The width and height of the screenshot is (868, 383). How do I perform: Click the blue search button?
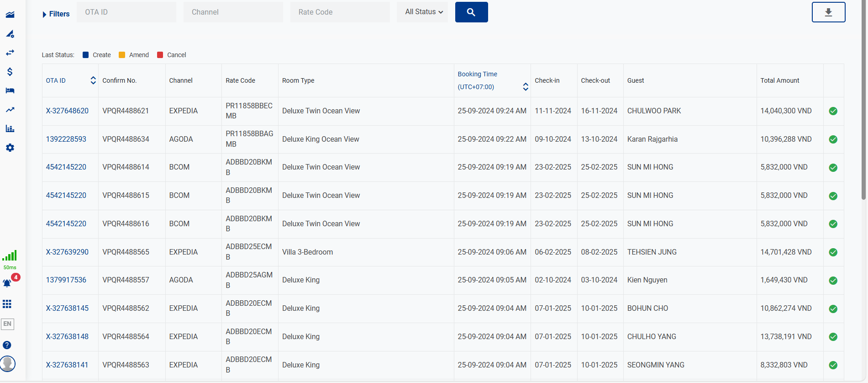point(471,12)
